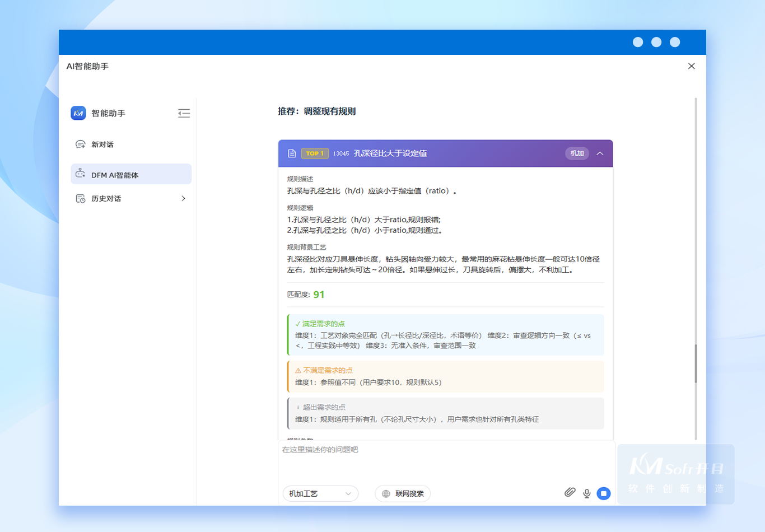Click the chat area vertical scrollbar
Screen dimensions: 765x532
click(696, 363)
